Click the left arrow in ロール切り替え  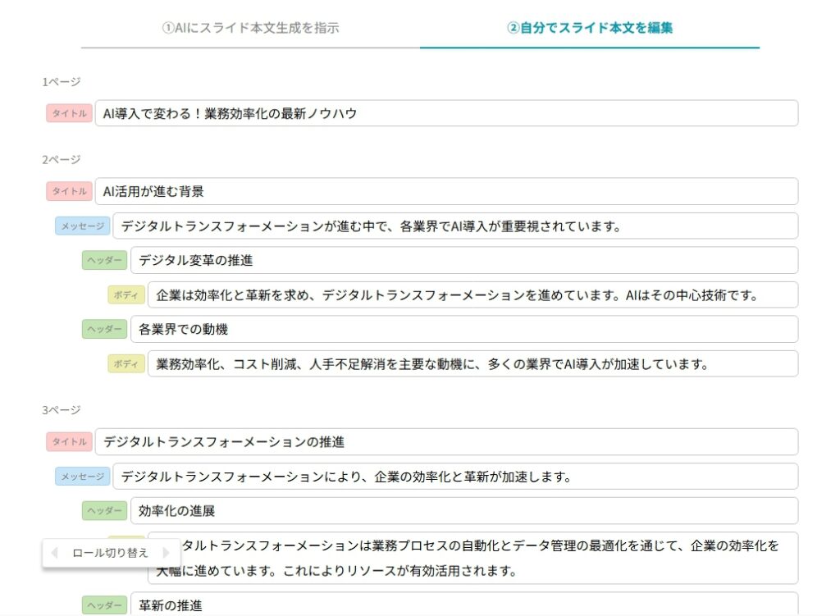click(54, 553)
